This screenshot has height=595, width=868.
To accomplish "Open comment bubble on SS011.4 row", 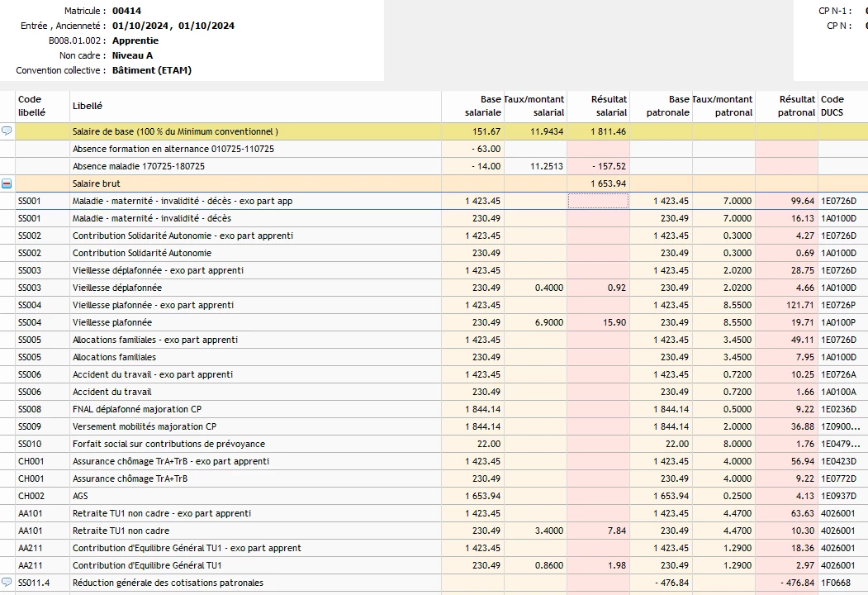I will coord(7,583).
